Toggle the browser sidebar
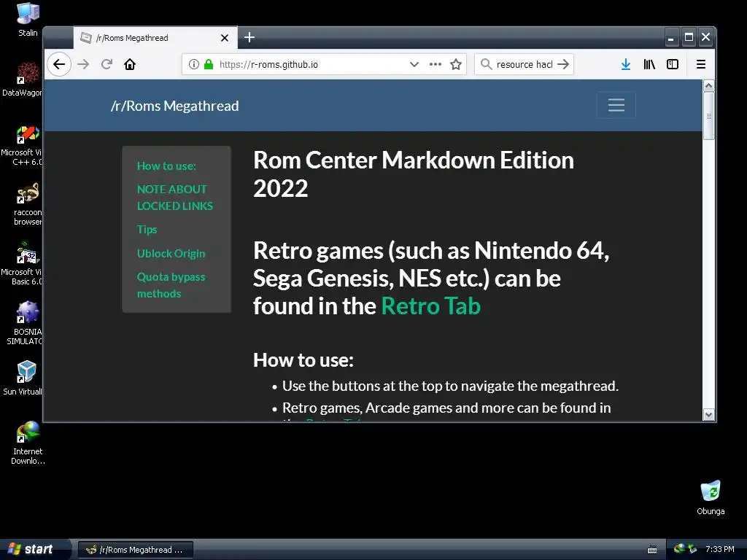Viewport: 747px width, 560px height. pyautogui.click(x=673, y=64)
